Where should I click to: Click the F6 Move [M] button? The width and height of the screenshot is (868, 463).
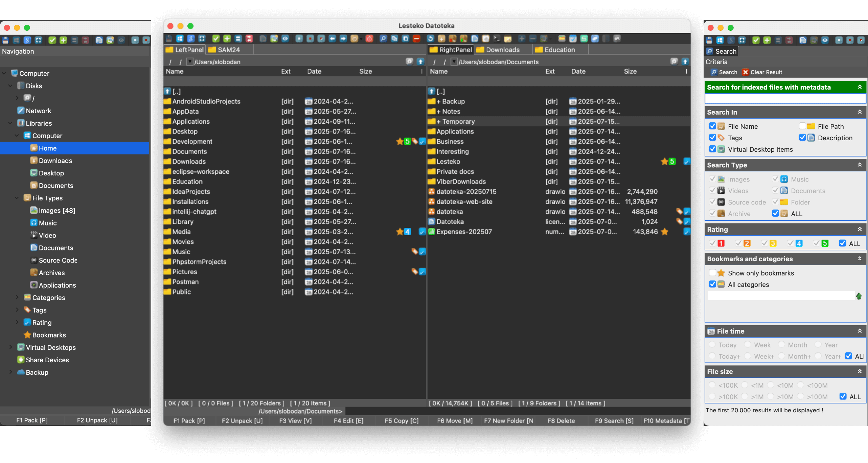pos(455,421)
